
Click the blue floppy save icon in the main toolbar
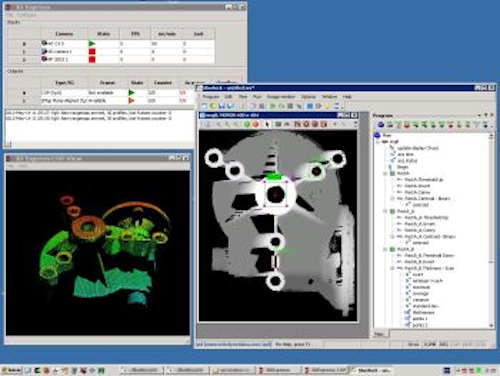pyautogui.click(x=221, y=106)
